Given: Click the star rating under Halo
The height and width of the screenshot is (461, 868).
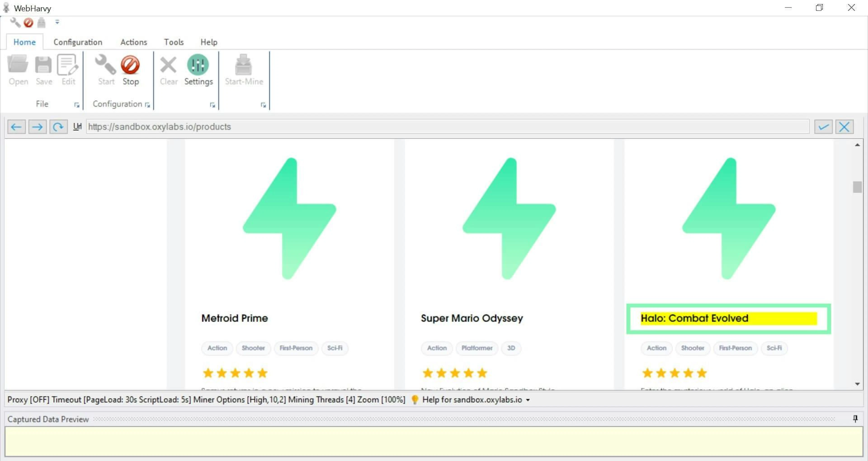Looking at the screenshot, I should click(675, 373).
